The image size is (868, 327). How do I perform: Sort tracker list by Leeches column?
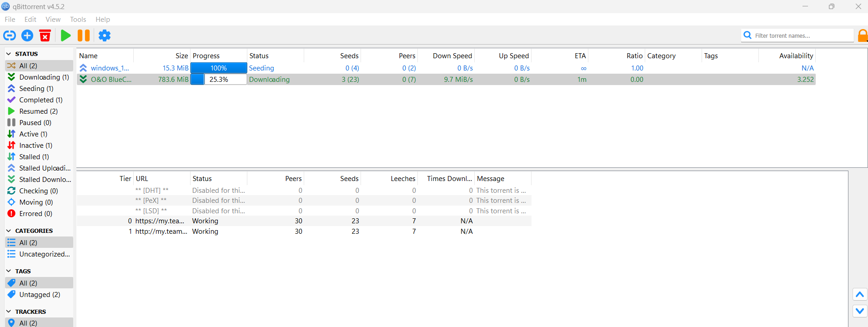click(x=389, y=178)
